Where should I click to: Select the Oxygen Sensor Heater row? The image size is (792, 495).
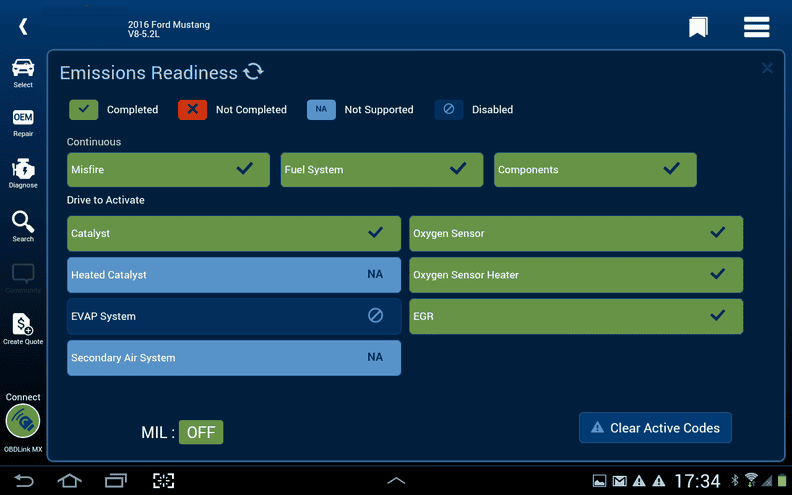(x=576, y=275)
